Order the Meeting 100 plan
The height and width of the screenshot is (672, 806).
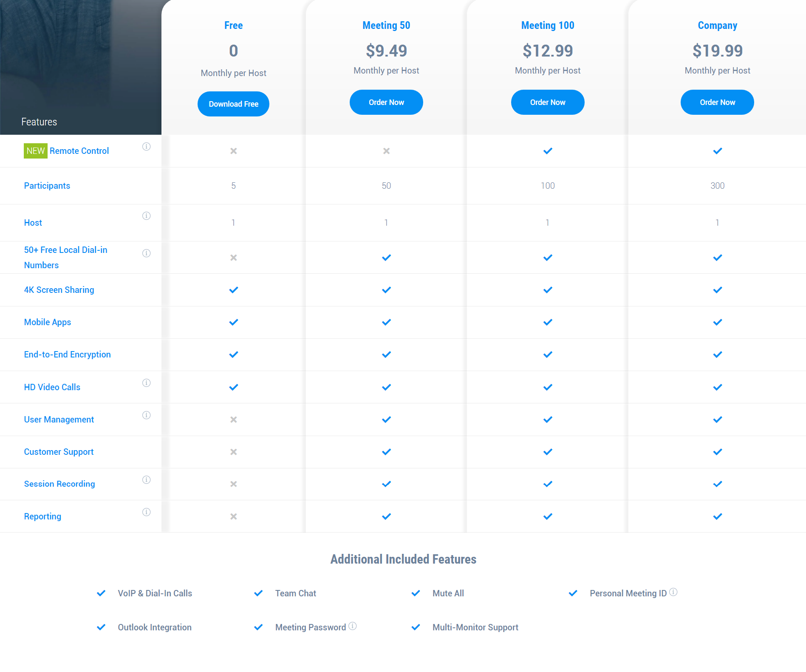click(x=548, y=102)
